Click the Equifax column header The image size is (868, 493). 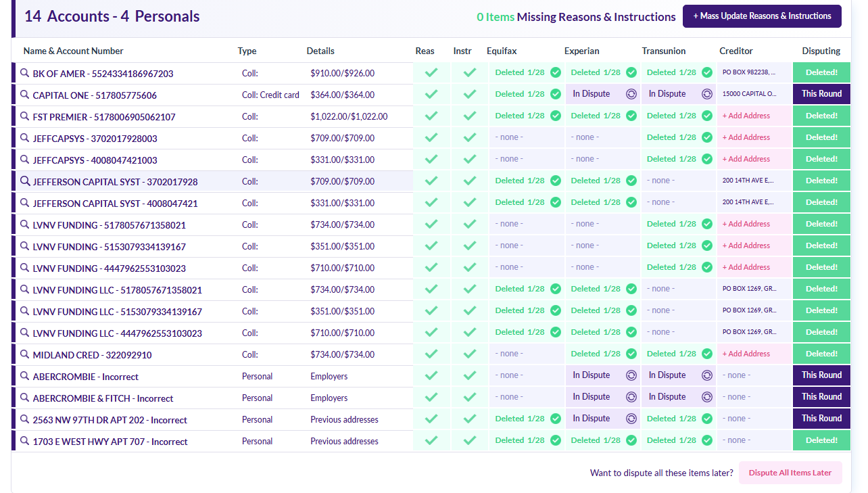pyautogui.click(x=502, y=51)
